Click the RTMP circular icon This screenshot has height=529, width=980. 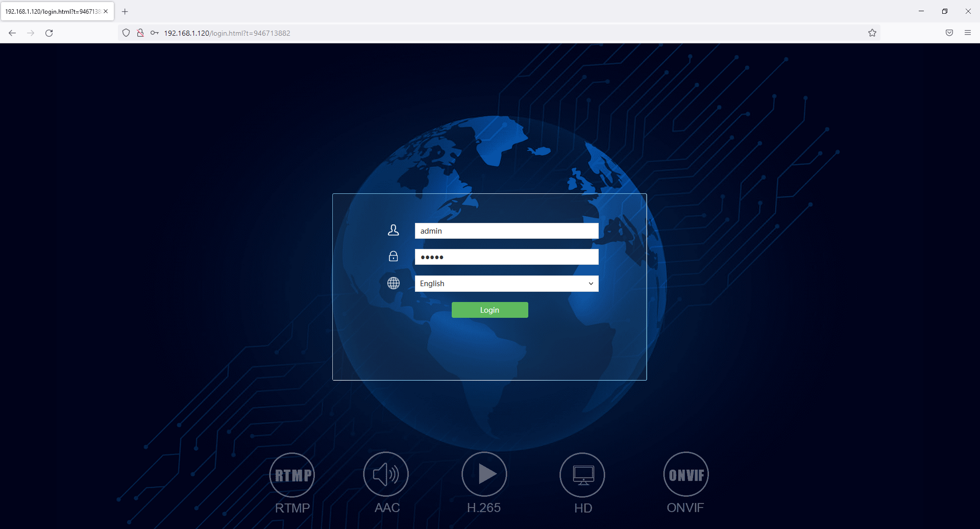point(292,475)
